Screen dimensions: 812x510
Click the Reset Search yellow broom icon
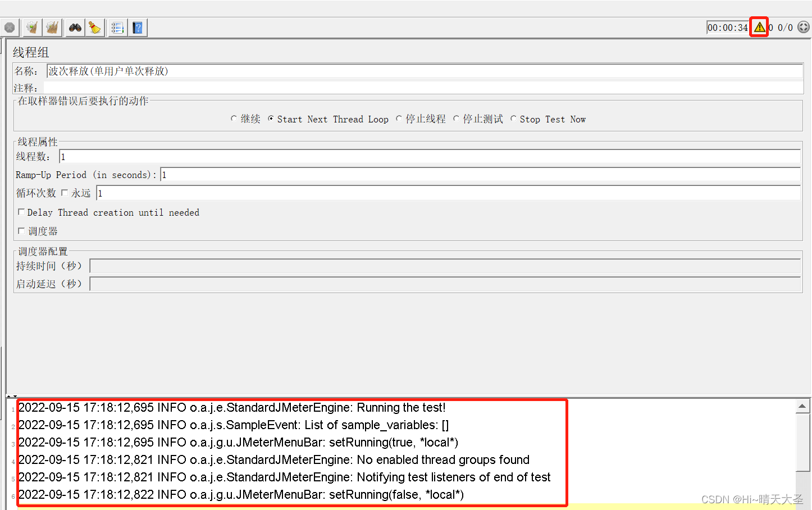(95, 28)
